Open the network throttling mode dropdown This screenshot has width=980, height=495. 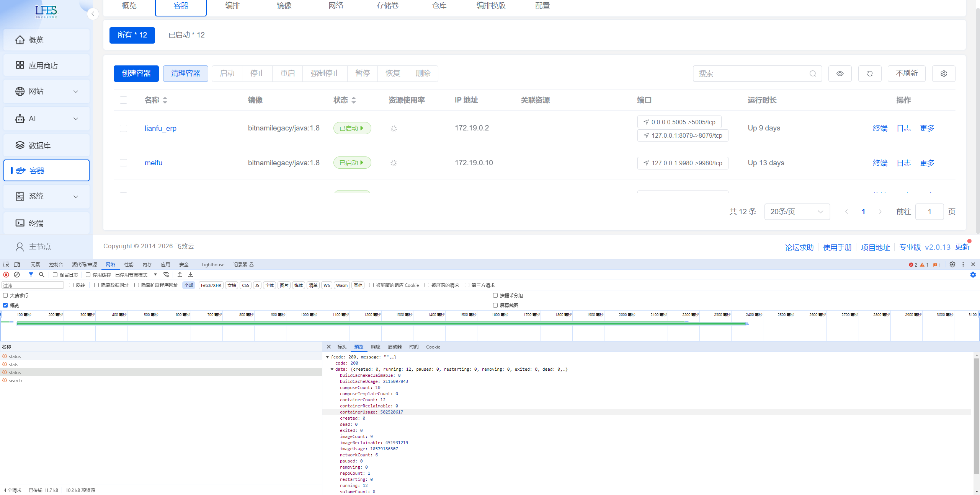(x=136, y=275)
